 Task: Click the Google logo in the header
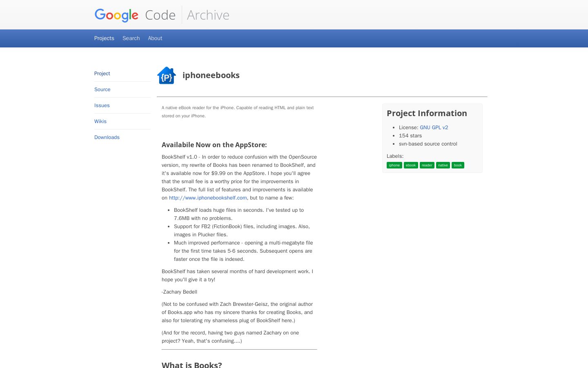click(116, 15)
